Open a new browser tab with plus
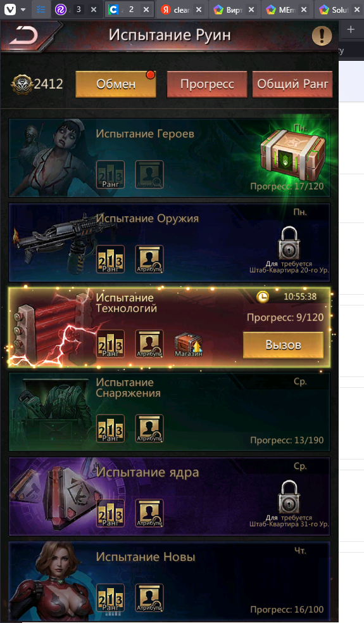The width and height of the screenshot is (364, 623). click(351, 29)
